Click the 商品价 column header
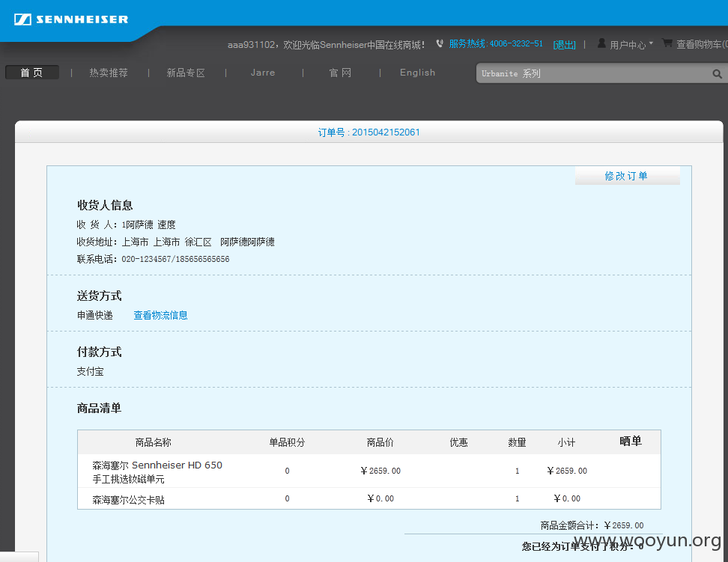This screenshot has width=728, height=562. (x=380, y=442)
